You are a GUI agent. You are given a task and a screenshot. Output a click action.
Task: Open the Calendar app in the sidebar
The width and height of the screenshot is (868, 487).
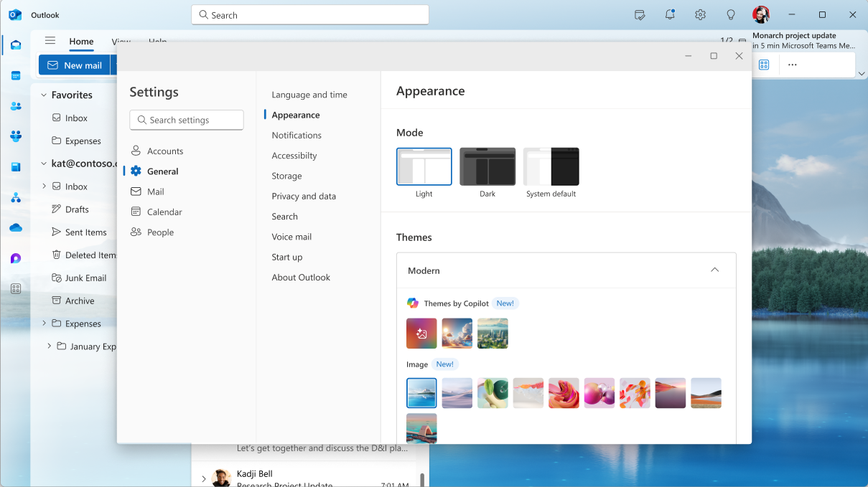tap(15, 75)
